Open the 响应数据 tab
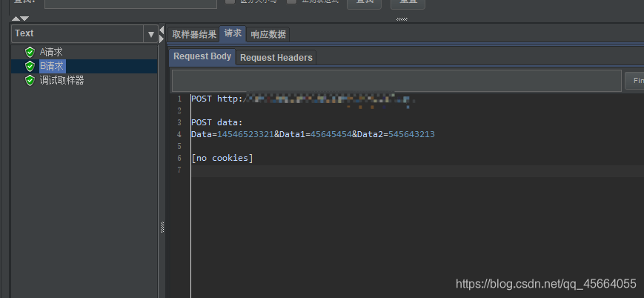This screenshot has width=644, height=298. [x=268, y=35]
